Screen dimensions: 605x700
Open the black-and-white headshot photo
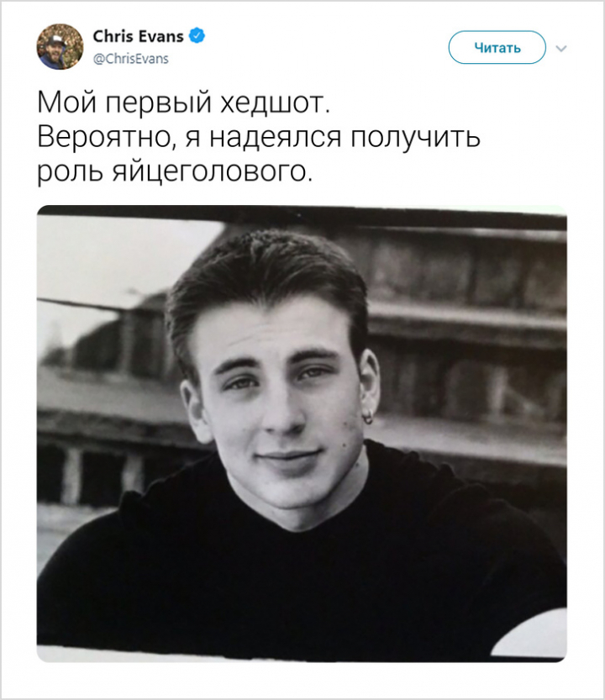point(302,434)
